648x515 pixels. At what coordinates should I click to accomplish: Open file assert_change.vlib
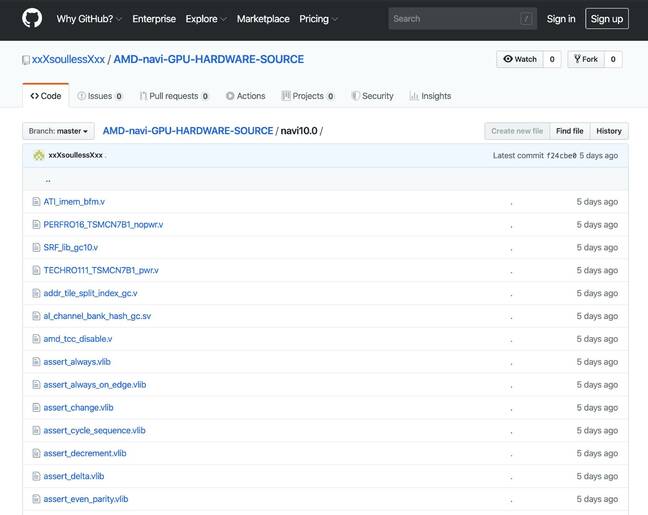click(x=78, y=408)
